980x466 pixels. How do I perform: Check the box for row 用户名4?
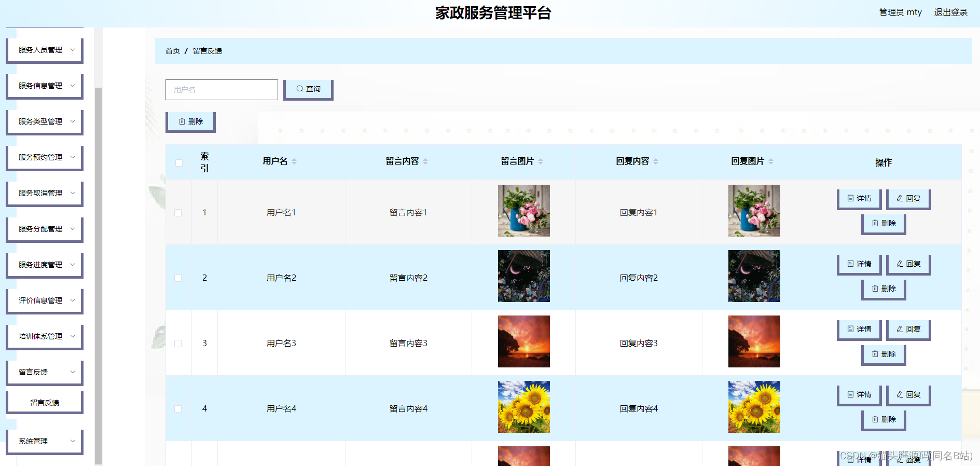pyautogui.click(x=178, y=409)
